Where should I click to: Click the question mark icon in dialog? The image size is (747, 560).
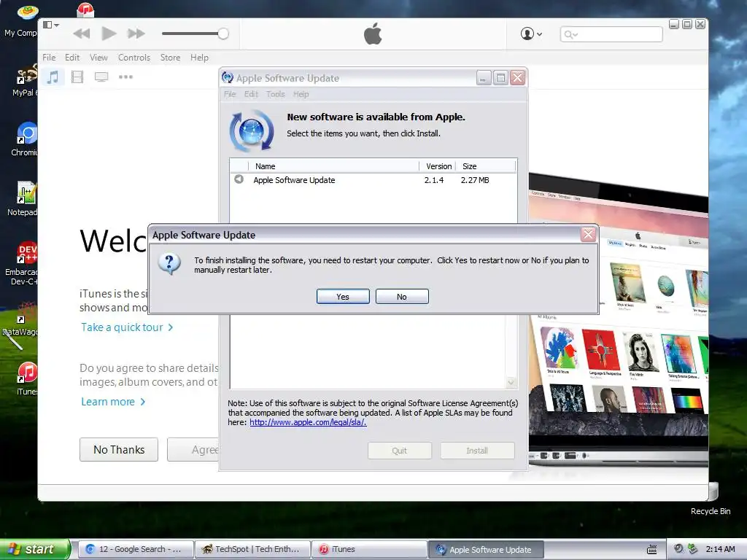point(169,263)
